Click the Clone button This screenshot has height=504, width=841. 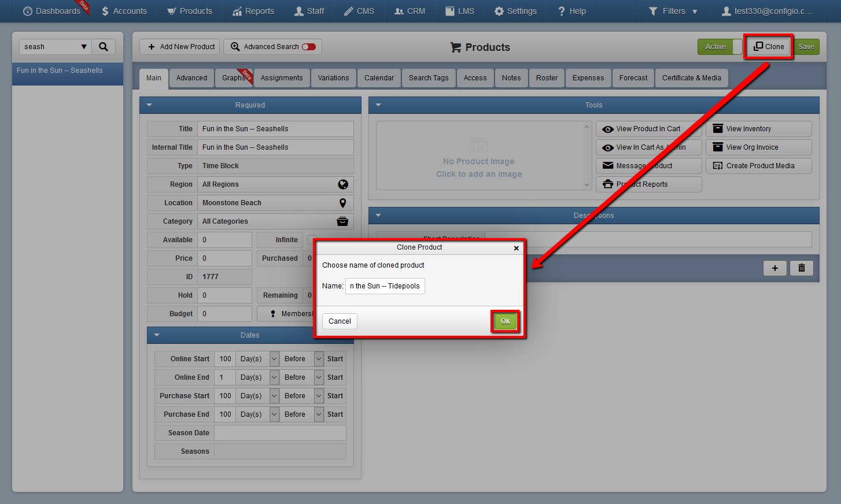click(x=769, y=47)
